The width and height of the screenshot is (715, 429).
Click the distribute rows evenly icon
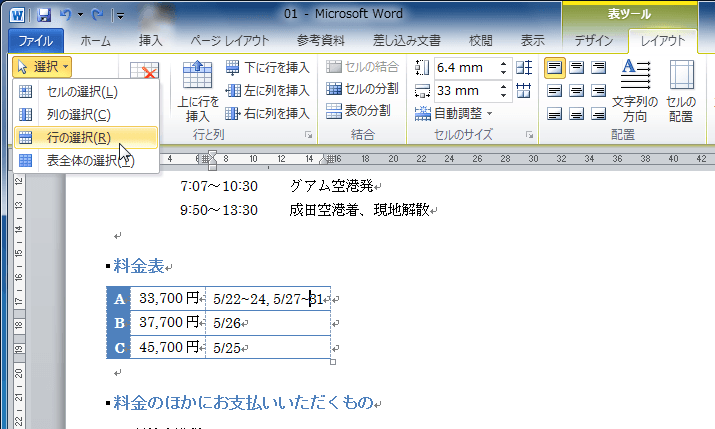524,67
